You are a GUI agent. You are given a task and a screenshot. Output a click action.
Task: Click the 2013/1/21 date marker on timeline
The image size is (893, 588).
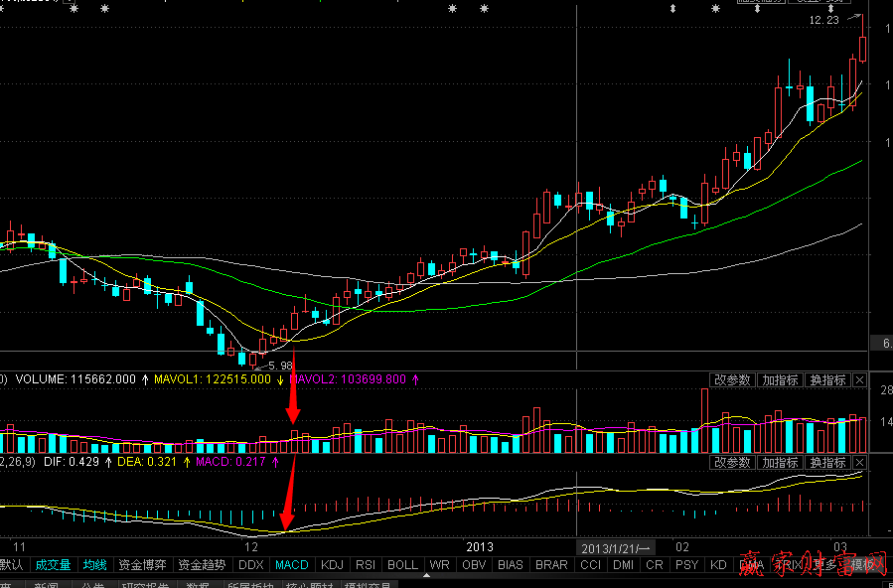click(x=615, y=547)
